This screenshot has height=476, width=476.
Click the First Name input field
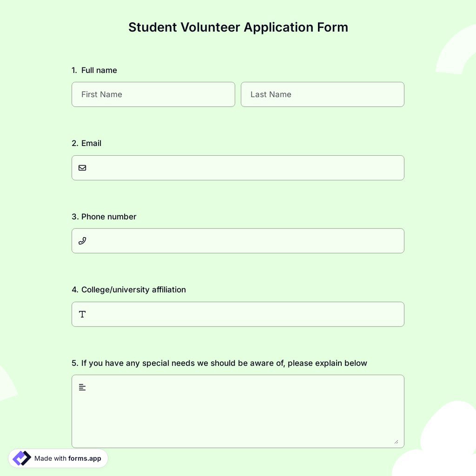[x=153, y=94]
